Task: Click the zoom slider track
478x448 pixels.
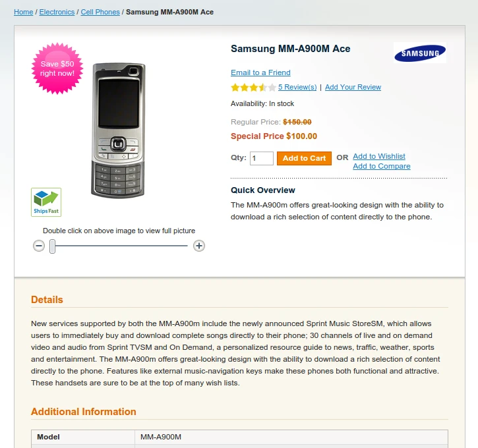Action: coord(119,246)
